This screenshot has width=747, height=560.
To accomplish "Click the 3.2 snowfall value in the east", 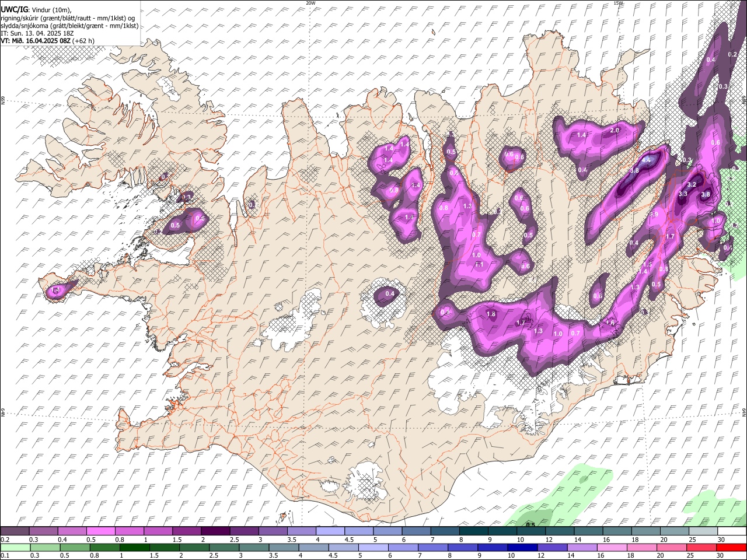I will [692, 184].
